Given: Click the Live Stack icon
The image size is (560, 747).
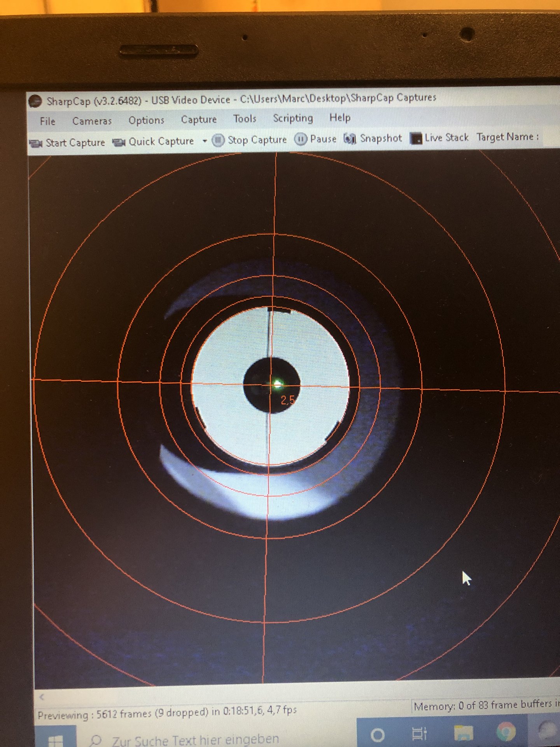Looking at the screenshot, I should pos(416,139).
